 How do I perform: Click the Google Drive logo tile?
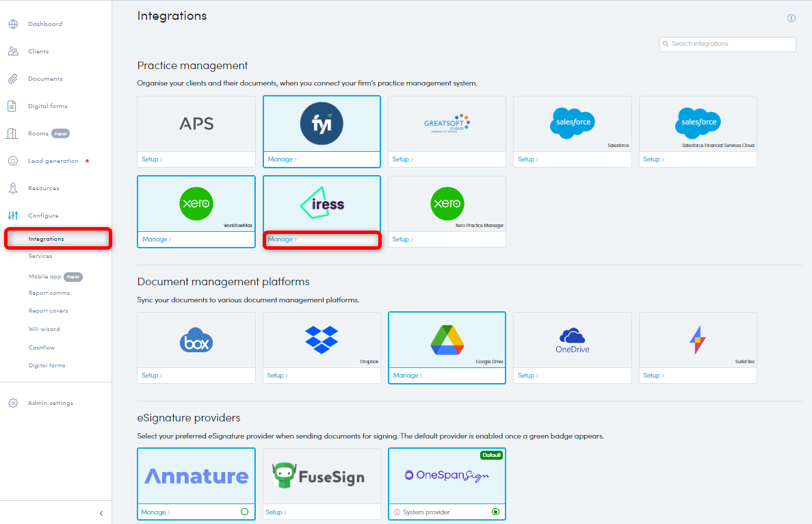tap(447, 340)
